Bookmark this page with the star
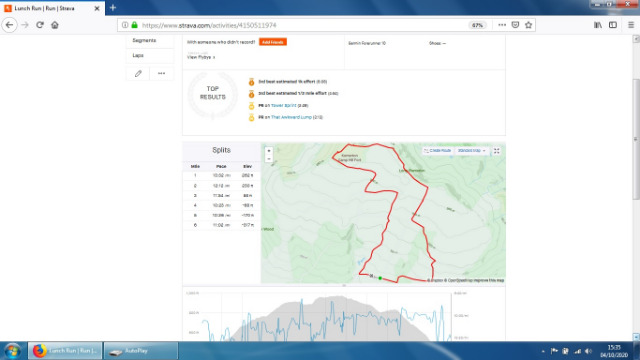 click(x=529, y=25)
